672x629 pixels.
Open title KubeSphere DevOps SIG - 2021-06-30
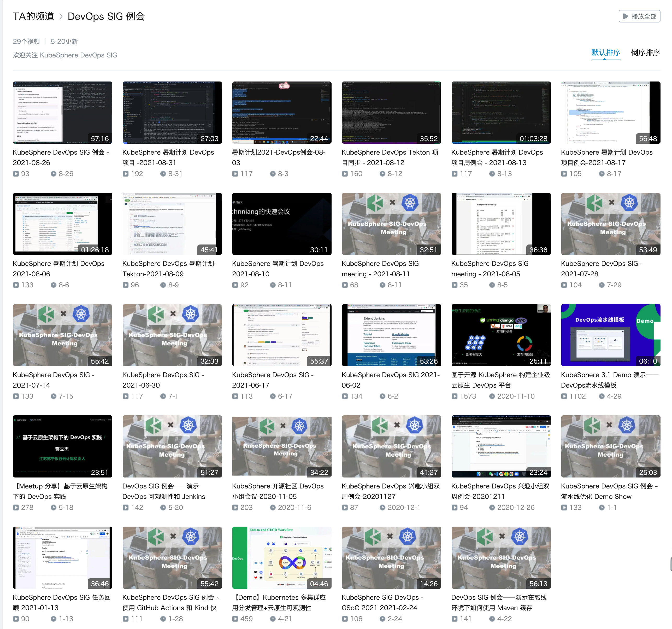pos(163,380)
